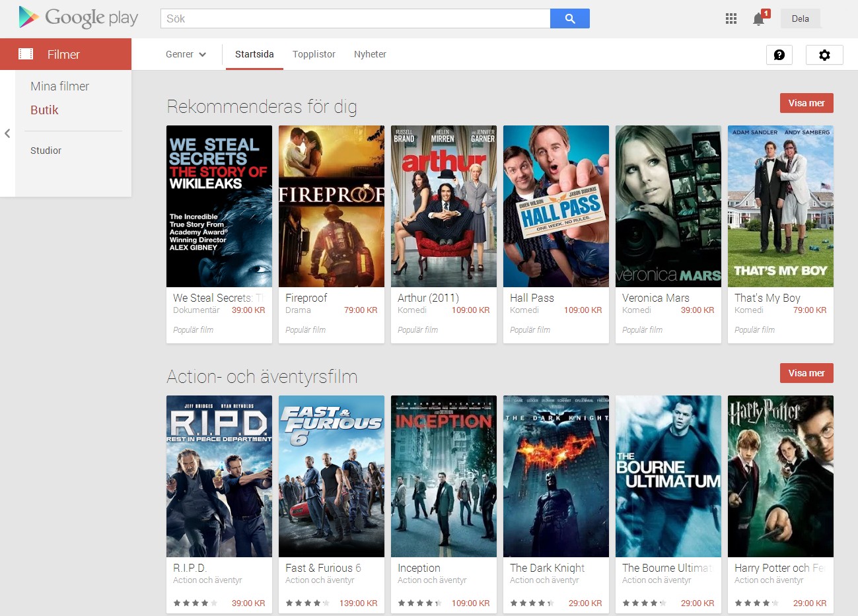The width and height of the screenshot is (858, 616).
Task: Click the Dela button
Action: (800, 18)
